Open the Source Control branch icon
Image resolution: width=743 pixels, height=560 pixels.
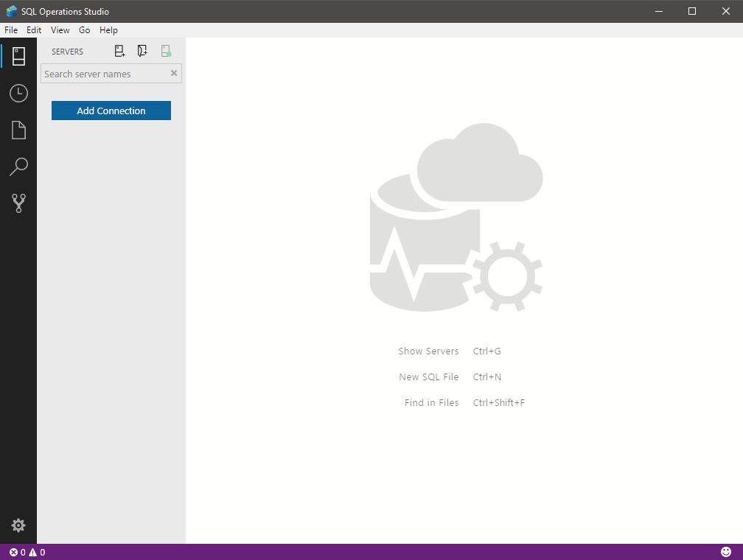tap(18, 203)
